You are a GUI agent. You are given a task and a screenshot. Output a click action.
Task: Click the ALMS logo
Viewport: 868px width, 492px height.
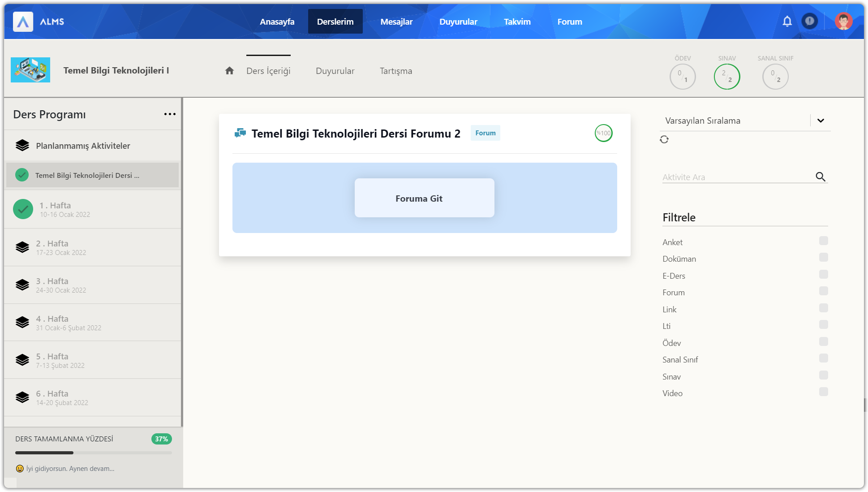point(23,22)
